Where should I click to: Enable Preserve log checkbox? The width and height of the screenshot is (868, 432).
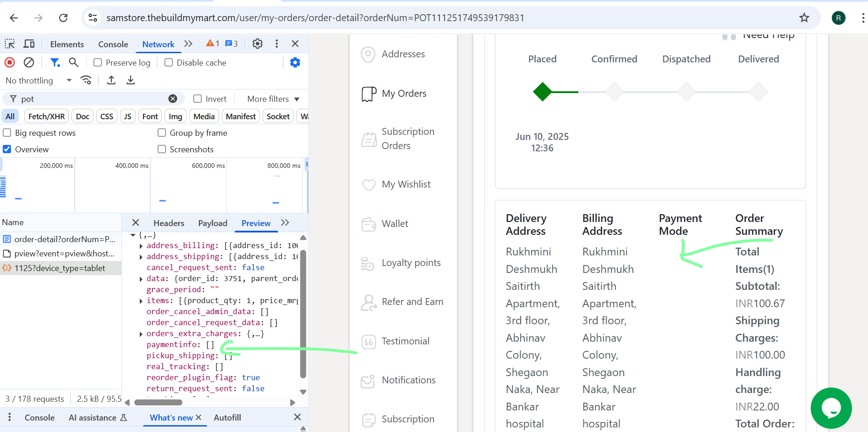98,62
